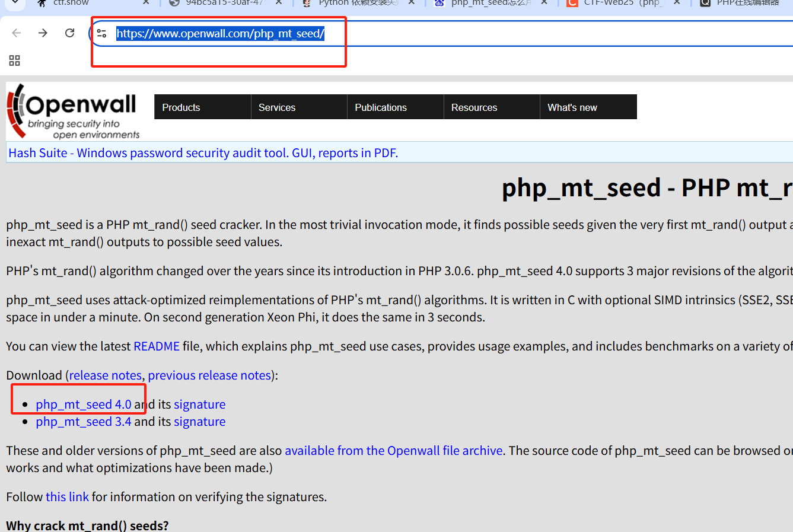The image size is (793, 532).
Task: Open the Products menu
Action: pyautogui.click(x=202, y=107)
